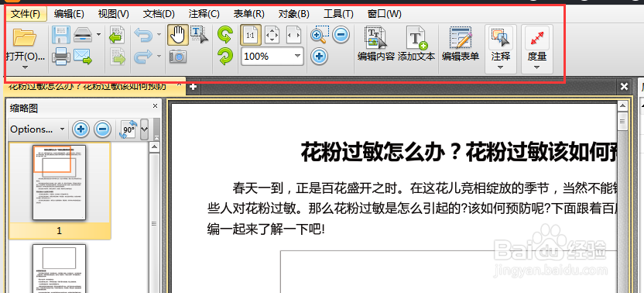Click the document view scroll up arrow
Image resolution: width=644 pixels, height=293 pixels.
(622, 107)
